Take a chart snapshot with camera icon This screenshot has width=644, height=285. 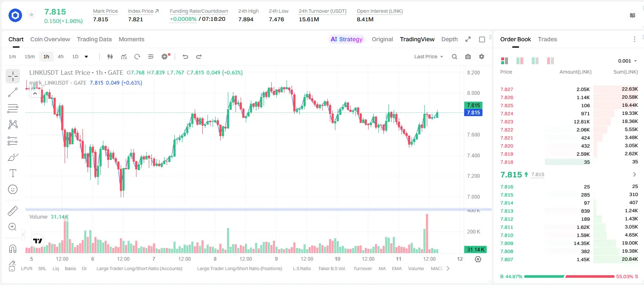(x=468, y=57)
